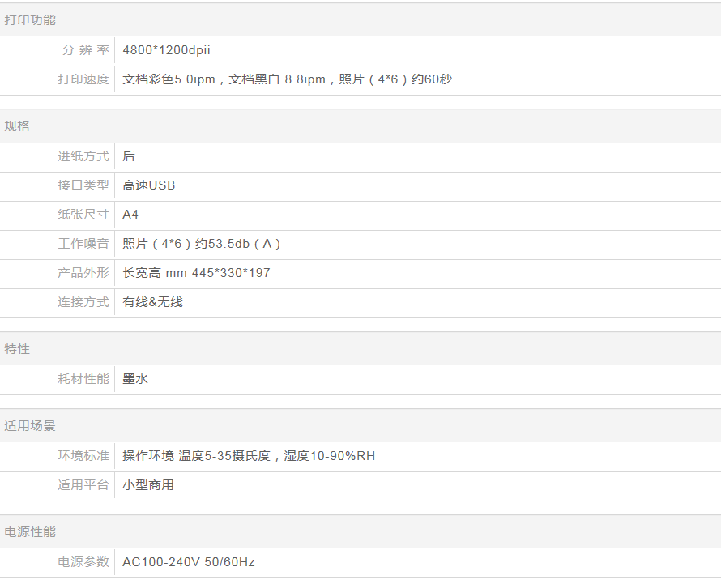The image size is (721, 588).
Task: Click the 打印速度 row label
Action: (x=83, y=79)
